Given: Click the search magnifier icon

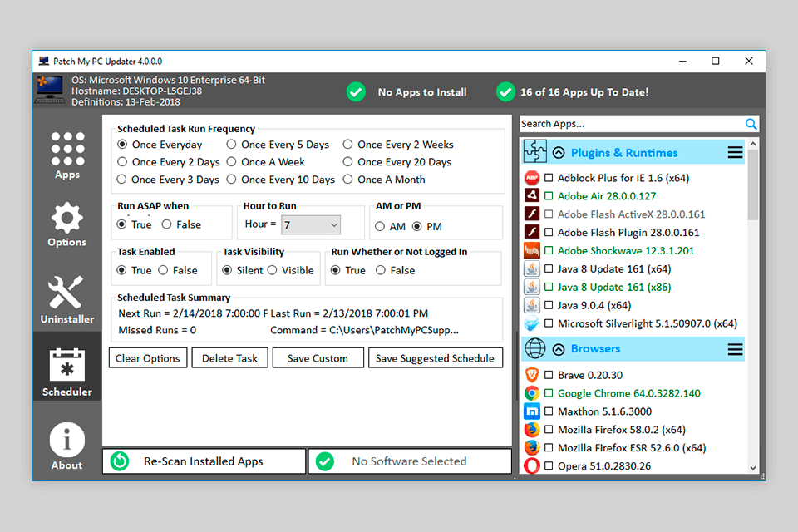Looking at the screenshot, I should pos(751,124).
